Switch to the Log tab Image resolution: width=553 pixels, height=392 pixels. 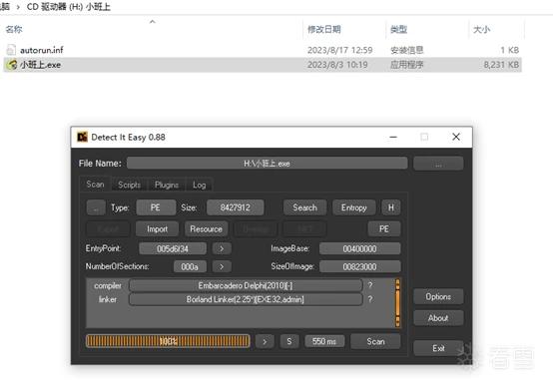tap(199, 185)
